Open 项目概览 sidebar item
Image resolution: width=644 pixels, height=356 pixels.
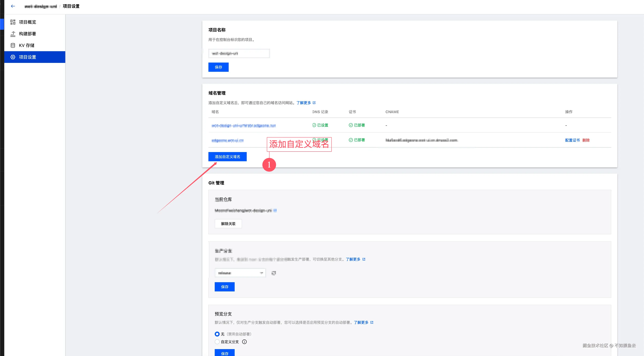pos(27,22)
